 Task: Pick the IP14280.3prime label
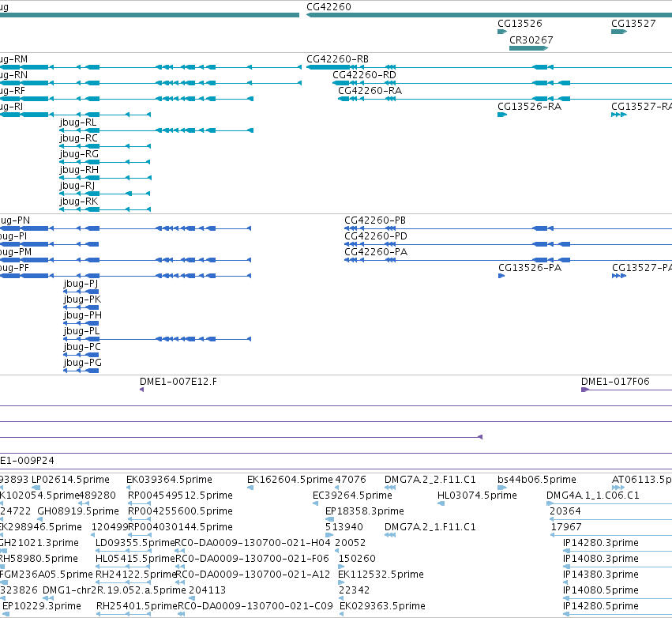(601, 543)
